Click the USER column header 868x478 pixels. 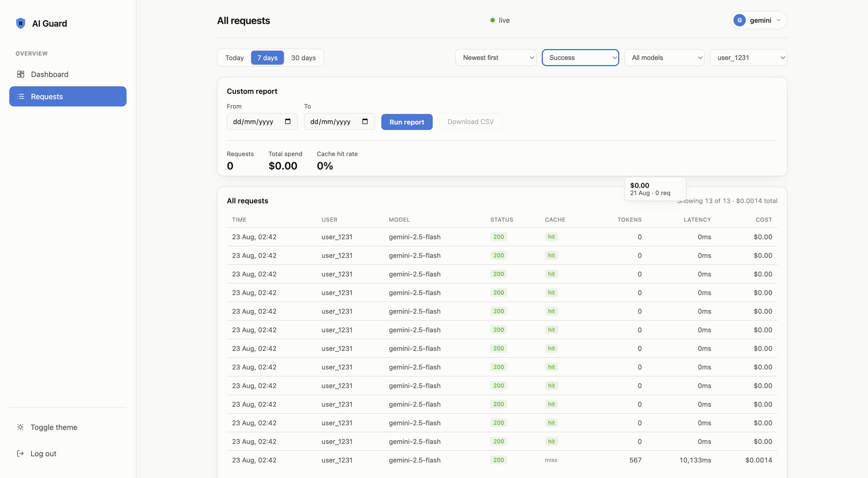pyautogui.click(x=329, y=219)
